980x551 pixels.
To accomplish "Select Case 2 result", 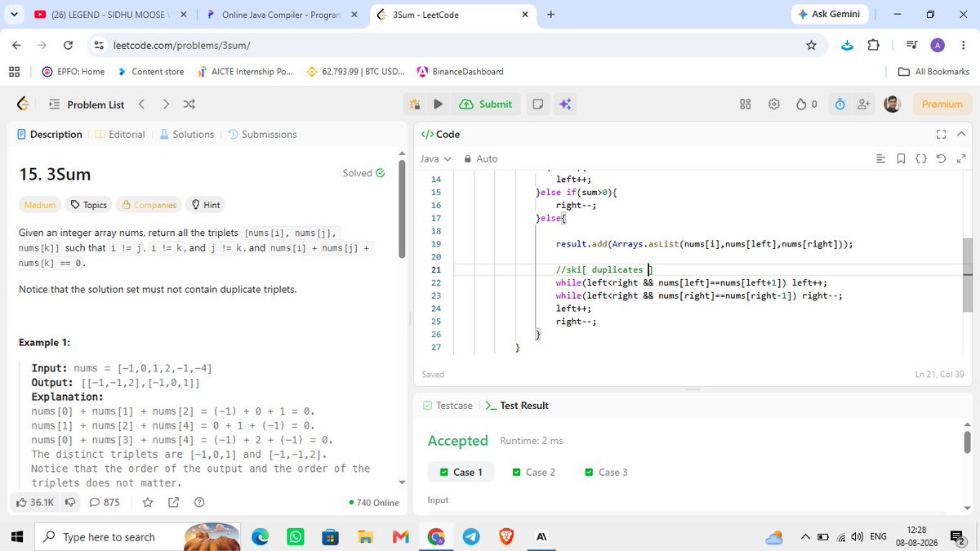I will coord(534,472).
